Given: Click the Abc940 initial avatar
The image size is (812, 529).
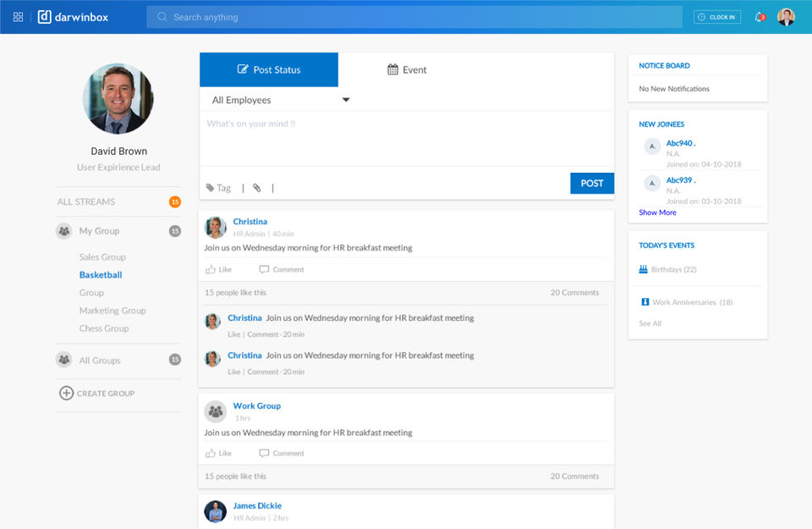Looking at the screenshot, I should (x=652, y=146).
